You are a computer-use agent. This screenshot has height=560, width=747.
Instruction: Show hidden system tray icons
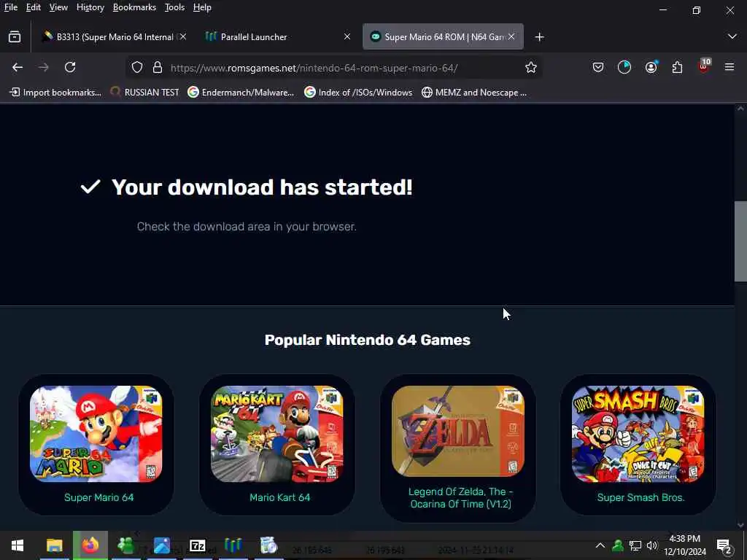(x=600, y=545)
